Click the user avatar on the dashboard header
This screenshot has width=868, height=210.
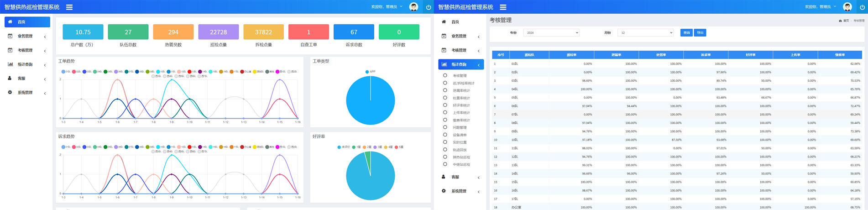tap(413, 7)
